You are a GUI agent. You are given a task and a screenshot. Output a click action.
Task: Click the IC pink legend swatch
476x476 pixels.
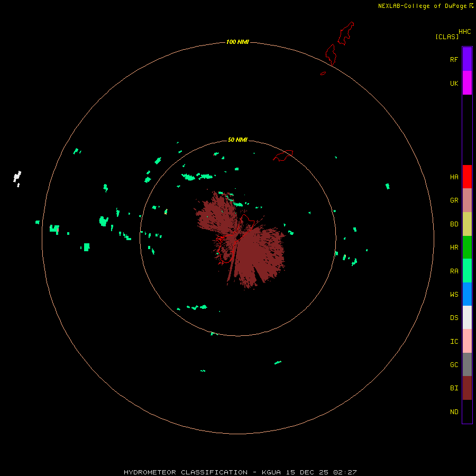coord(467,341)
